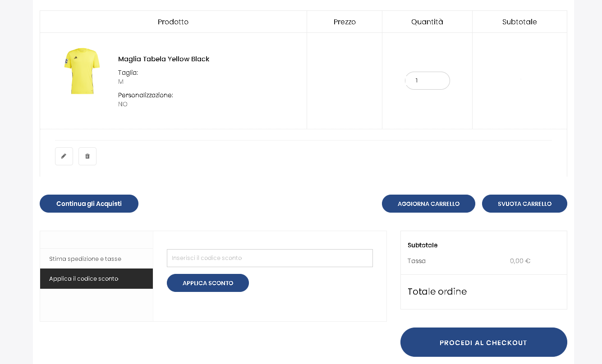
Task: Click the Prezzo column header
Action: click(x=345, y=22)
